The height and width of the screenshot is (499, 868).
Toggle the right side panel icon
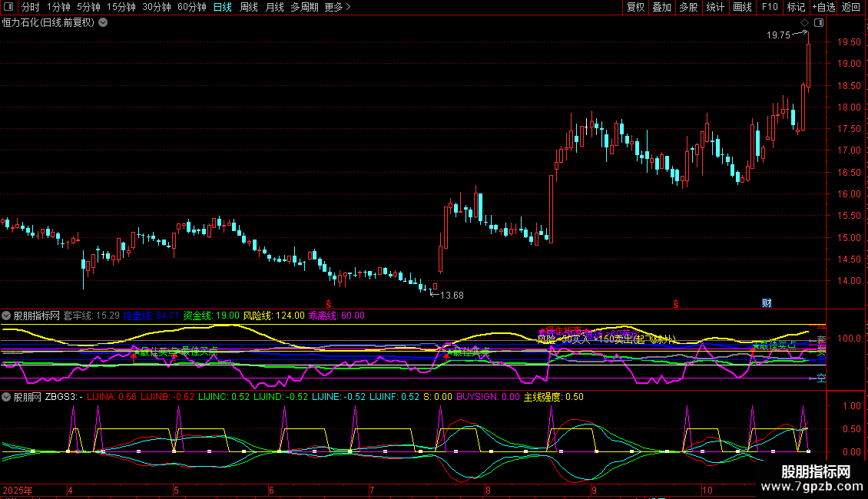pyautogui.click(x=818, y=23)
